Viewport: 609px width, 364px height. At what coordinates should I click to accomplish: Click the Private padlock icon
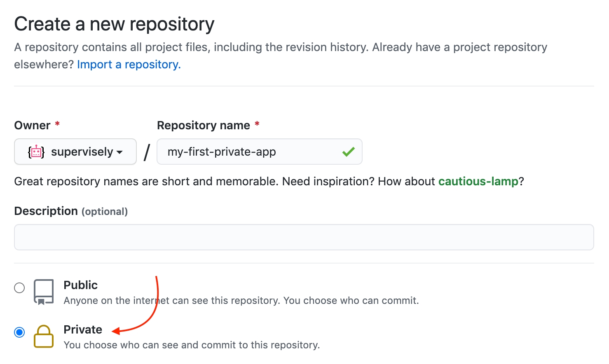[43, 336]
